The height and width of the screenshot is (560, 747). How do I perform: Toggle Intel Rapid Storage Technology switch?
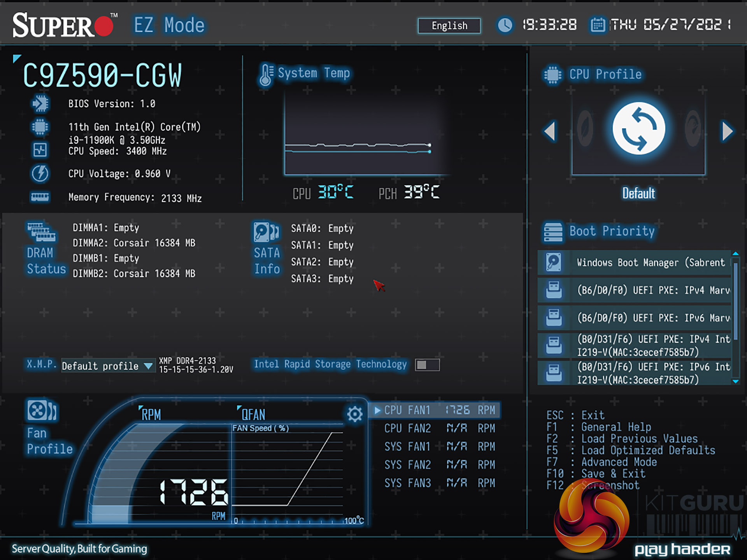[427, 365]
